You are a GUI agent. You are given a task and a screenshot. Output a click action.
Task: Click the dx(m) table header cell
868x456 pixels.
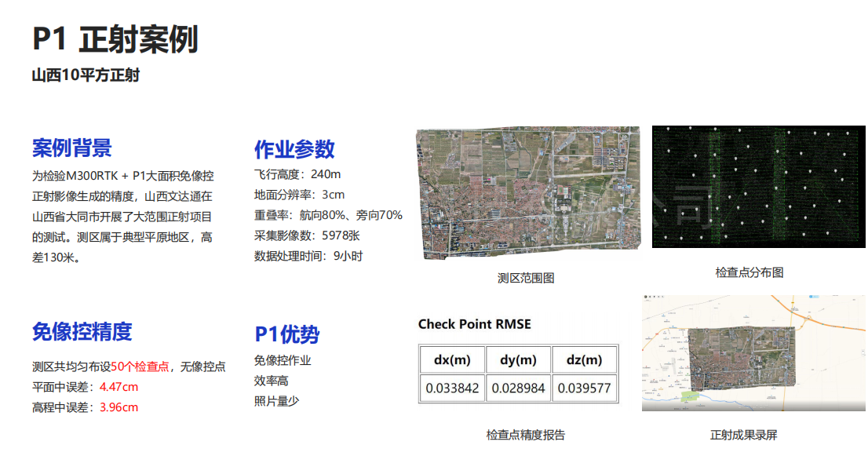tap(451, 360)
